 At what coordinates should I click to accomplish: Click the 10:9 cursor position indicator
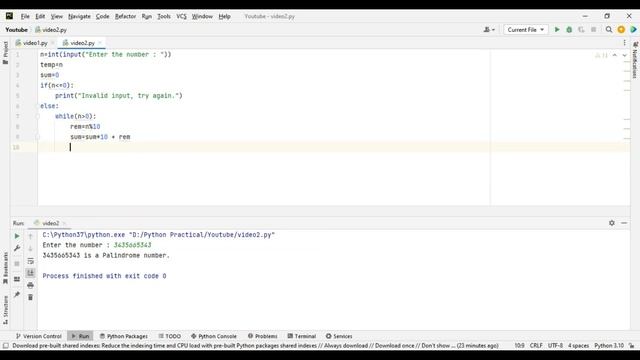point(519,346)
